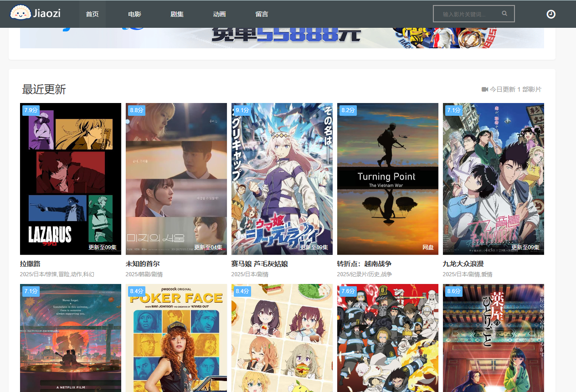
Task: Click the 今日更新 1 部影片 text
Action: click(x=516, y=89)
